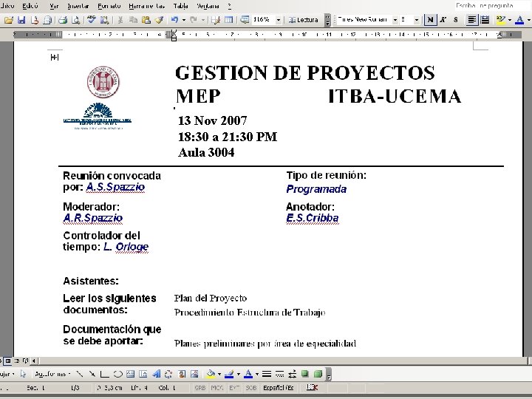Viewport: 532px width, 399px height.
Task: Toggle Italic (K) formatting
Action: tap(443, 20)
